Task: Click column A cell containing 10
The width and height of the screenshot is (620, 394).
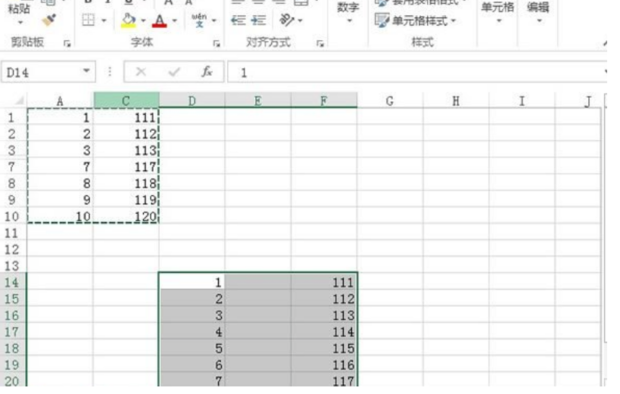Action: [60, 216]
